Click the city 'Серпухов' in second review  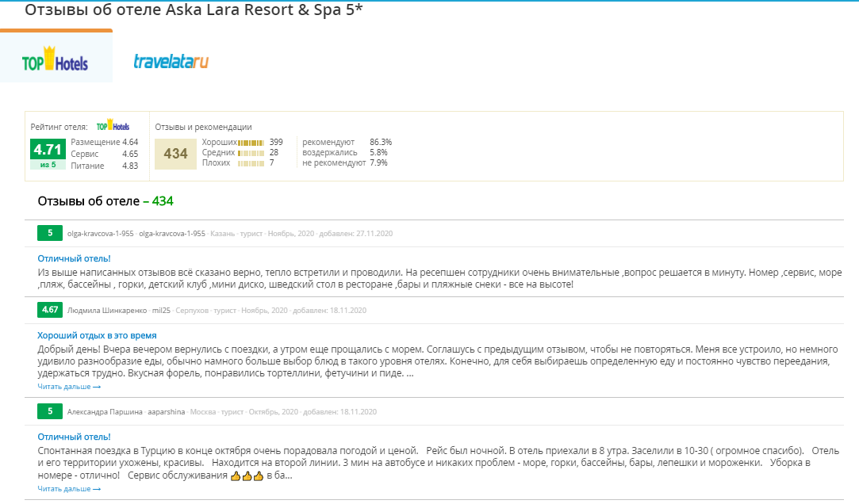click(192, 311)
